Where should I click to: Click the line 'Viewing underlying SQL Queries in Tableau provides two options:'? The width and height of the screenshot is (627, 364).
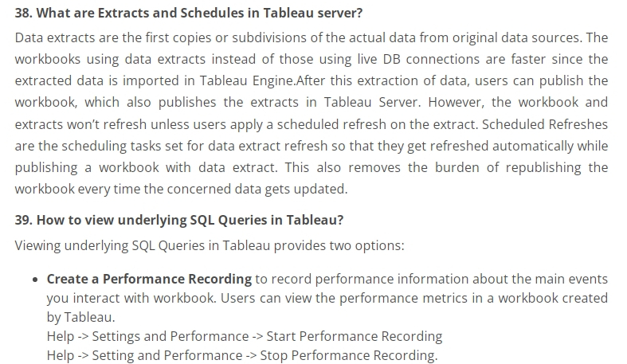[210, 245]
